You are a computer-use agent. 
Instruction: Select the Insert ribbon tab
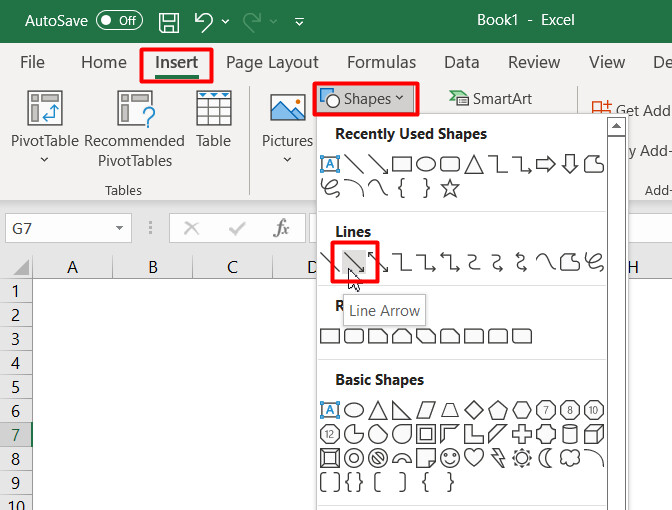(176, 63)
